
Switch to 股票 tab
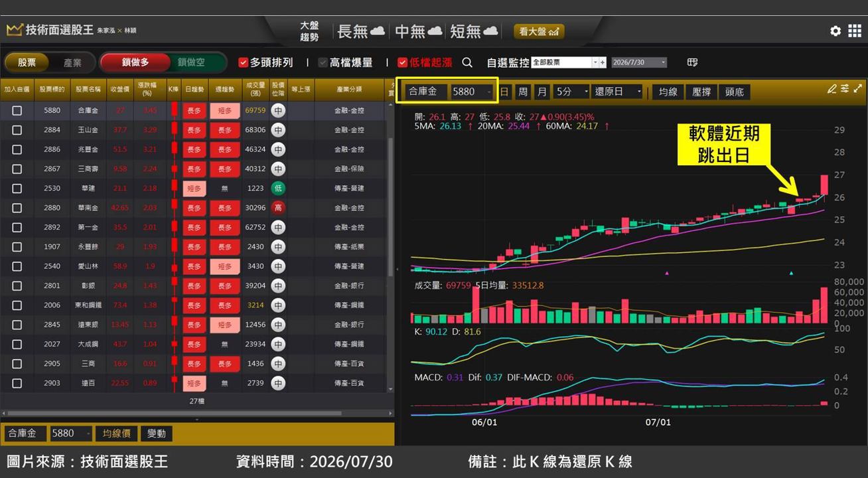pos(27,62)
